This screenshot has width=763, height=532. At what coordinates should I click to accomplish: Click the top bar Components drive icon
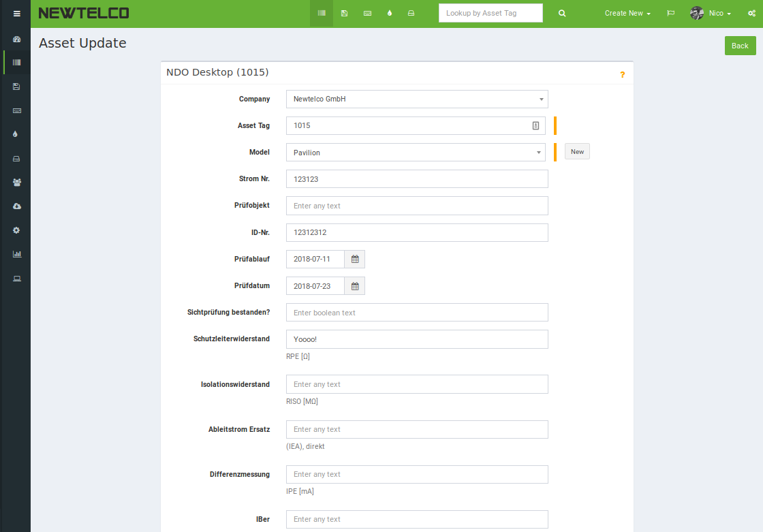click(411, 13)
